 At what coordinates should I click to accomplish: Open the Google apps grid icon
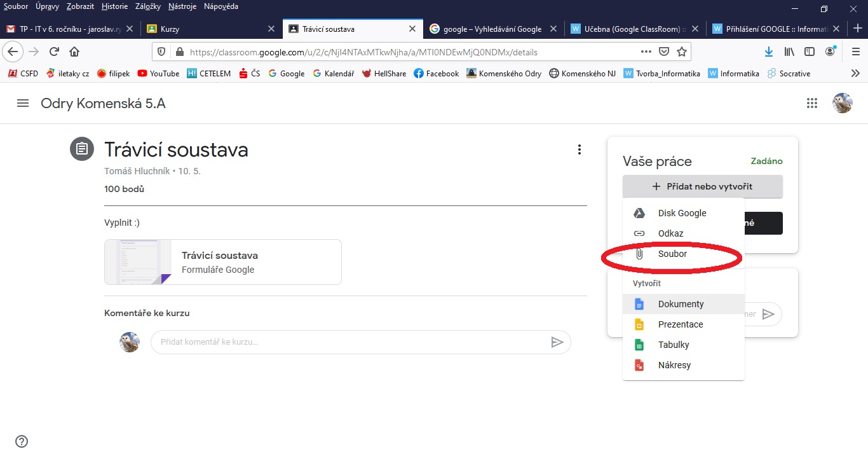coord(811,103)
